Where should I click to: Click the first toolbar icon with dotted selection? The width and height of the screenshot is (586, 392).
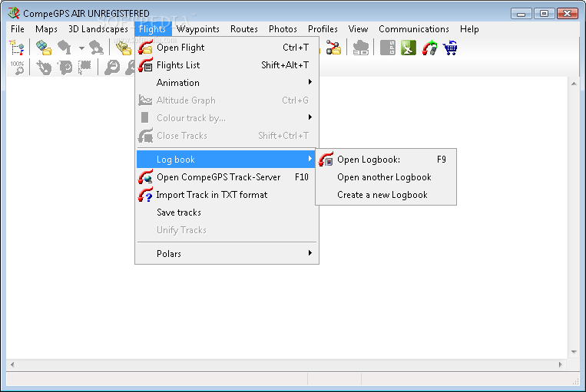pyautogui.click(x=16, y=48)
